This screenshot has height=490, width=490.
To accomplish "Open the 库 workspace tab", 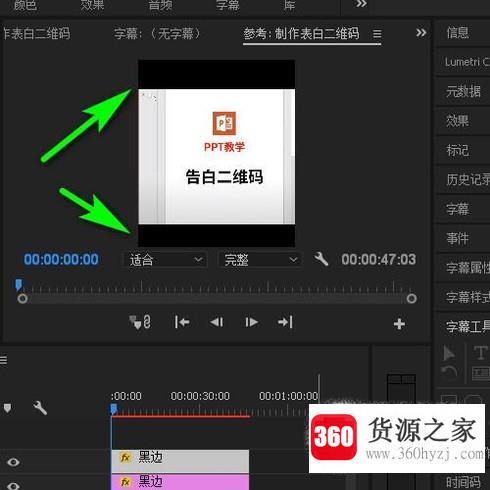I will click(x=289, y=5).
